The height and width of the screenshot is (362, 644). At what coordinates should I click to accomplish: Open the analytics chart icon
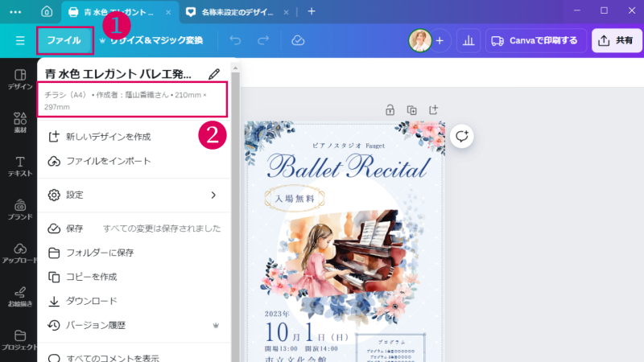click(x=469, y=41)
